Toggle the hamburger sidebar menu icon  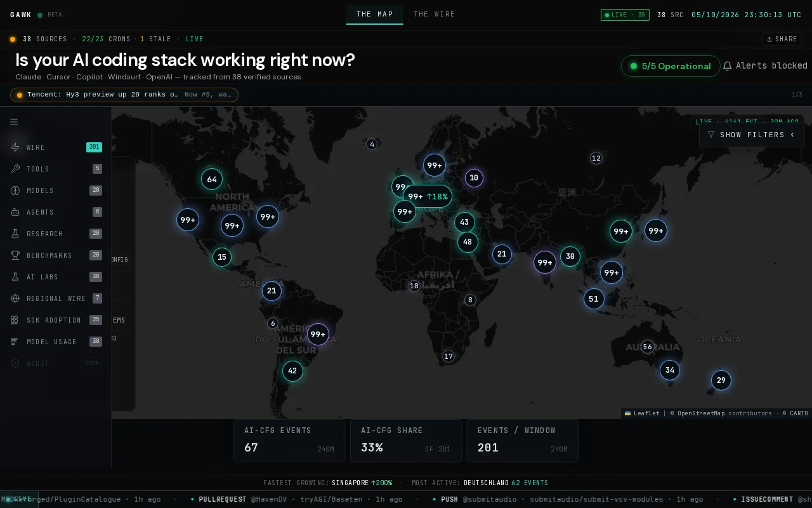point(14,122)
